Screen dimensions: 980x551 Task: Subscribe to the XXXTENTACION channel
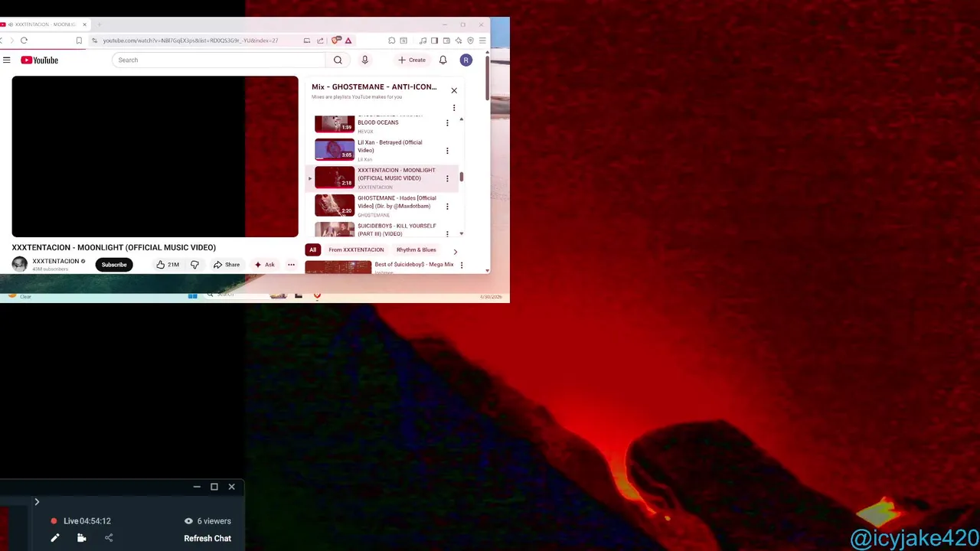click(x=114, y=265)
